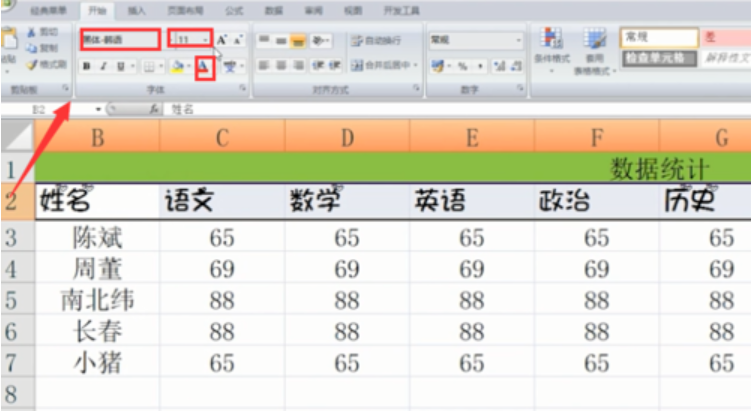Toggle the middle vertical align button

281,40
